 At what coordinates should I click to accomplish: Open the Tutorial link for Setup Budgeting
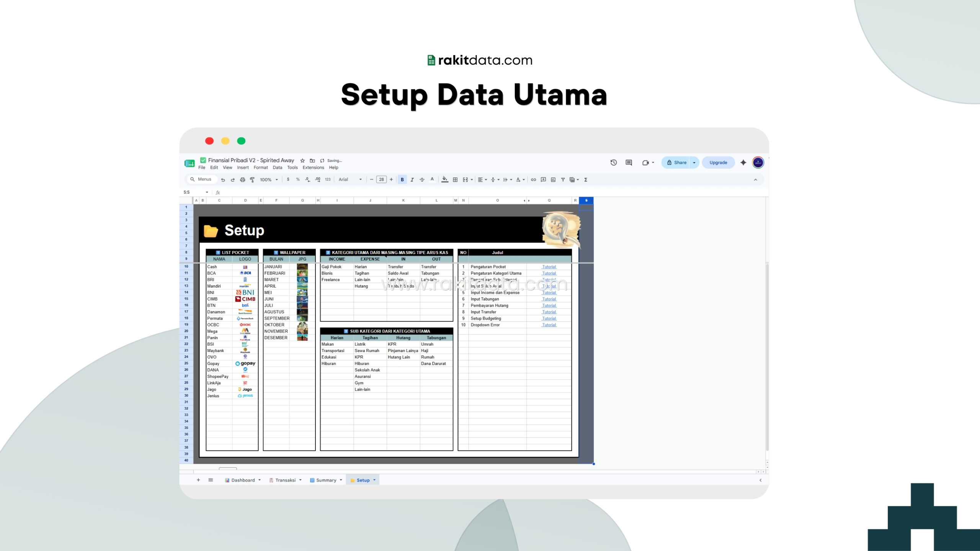[549, 318]
